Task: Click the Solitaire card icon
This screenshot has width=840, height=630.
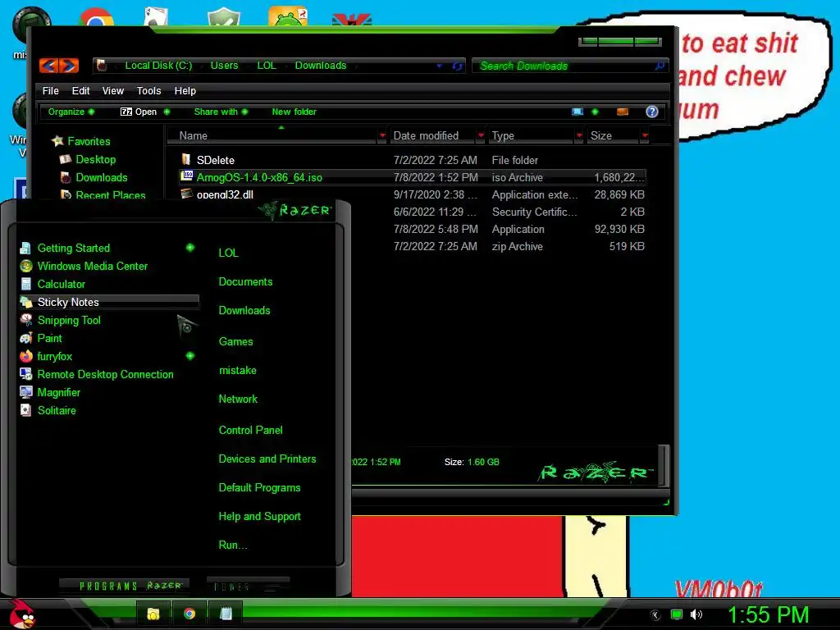Action: click(x=25, y=410)
